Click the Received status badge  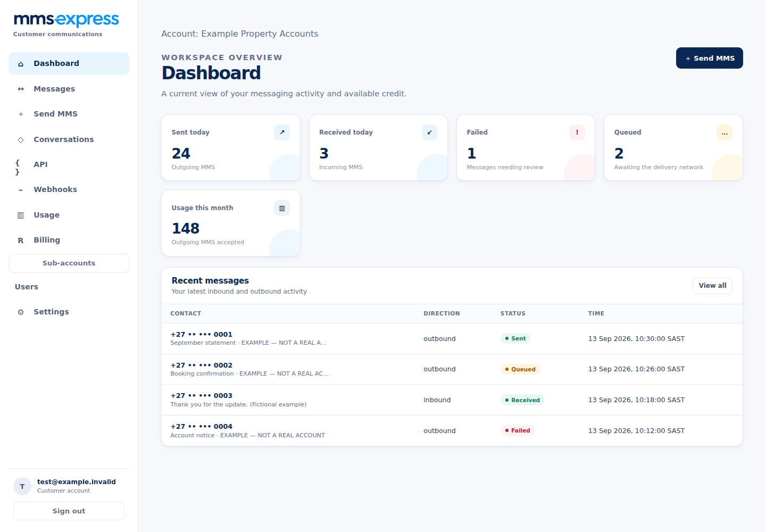point(522,400)
